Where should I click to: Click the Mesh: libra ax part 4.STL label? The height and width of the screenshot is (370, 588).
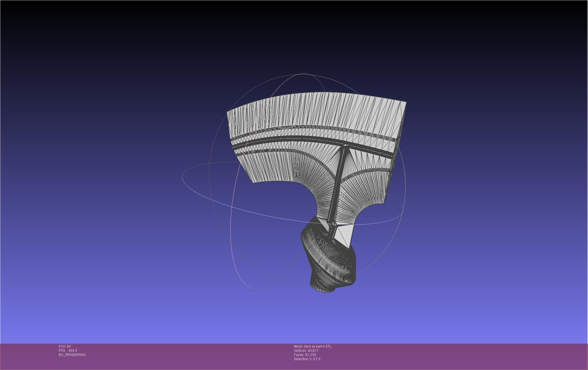tap(313, 346)
